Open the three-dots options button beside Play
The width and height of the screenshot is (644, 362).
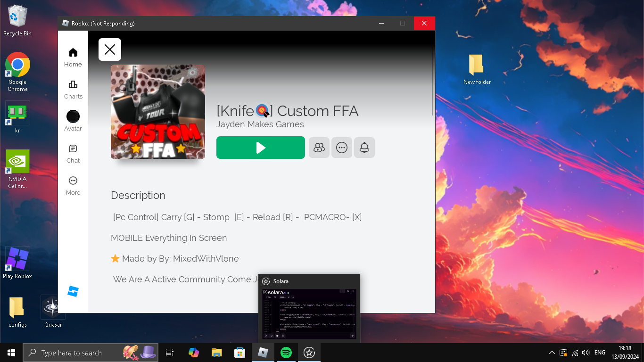tap(342, 148)
